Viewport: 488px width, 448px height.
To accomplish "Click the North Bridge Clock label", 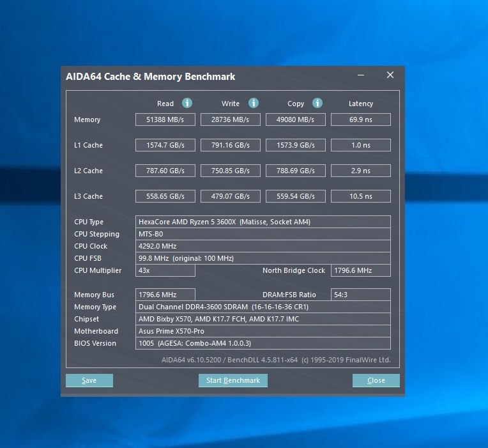I will pyautogui.click(x=294, y=270).
